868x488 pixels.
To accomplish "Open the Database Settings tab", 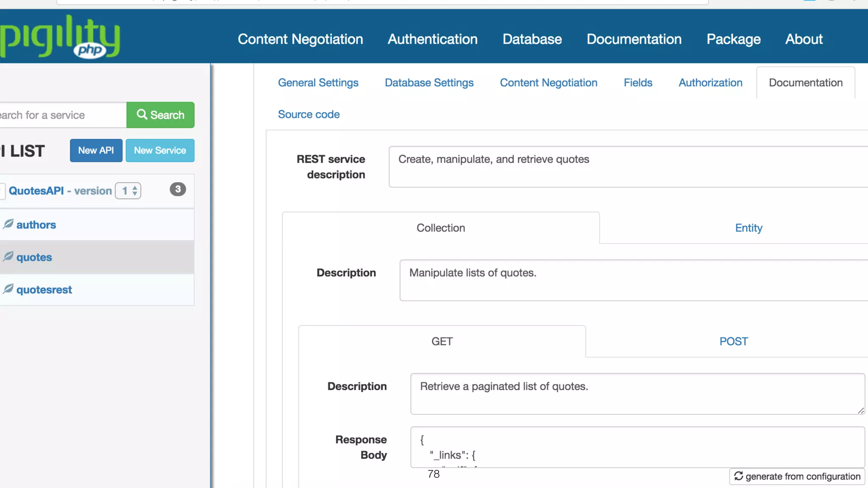I will (x=429, y=83).
